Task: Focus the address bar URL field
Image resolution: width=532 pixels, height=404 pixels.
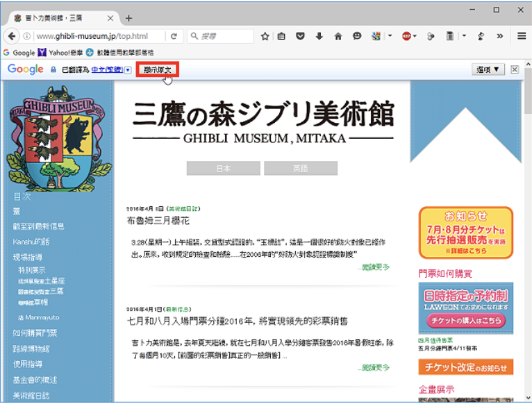Action: 99,36
